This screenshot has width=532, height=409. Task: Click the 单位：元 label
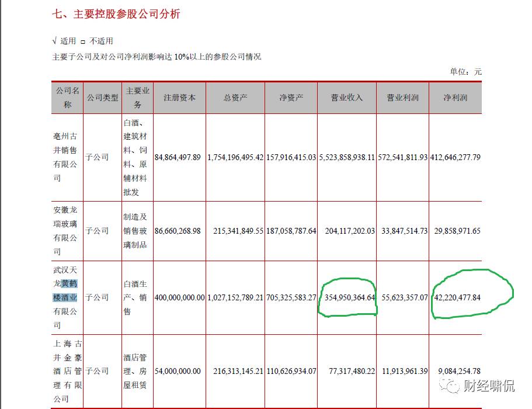[465, 72]
